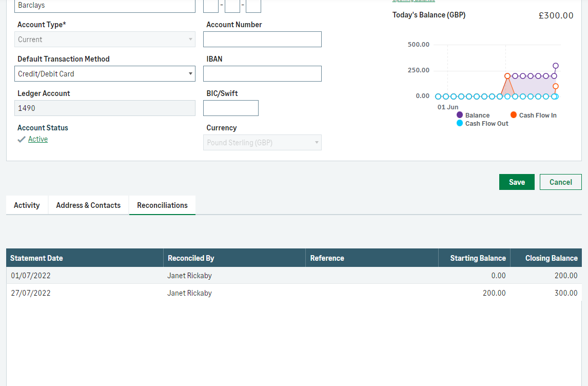Screen dimensions: 588x386
Task: Click the orange peak point on the chart
Action: pos(507,76)
